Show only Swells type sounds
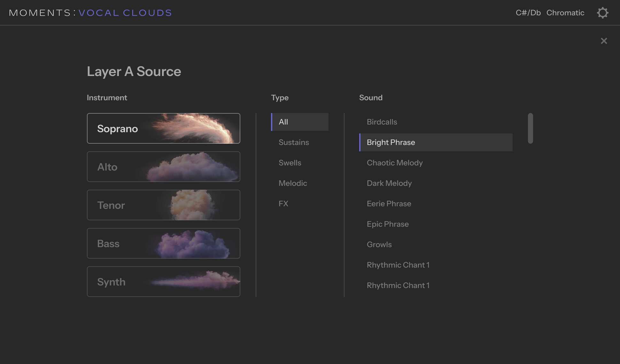This screenshot has height=364, width=620. 290,163
